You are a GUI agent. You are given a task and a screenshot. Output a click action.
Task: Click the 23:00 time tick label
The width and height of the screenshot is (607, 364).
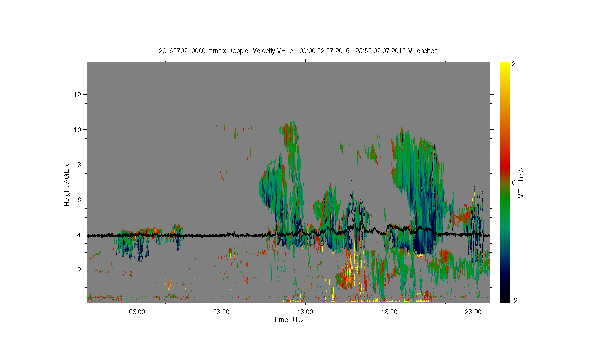tap(473, 312)
